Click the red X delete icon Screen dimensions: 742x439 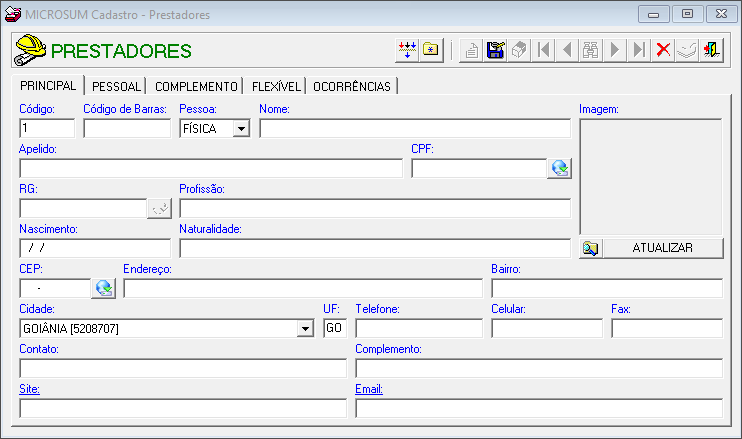[663, 50]
